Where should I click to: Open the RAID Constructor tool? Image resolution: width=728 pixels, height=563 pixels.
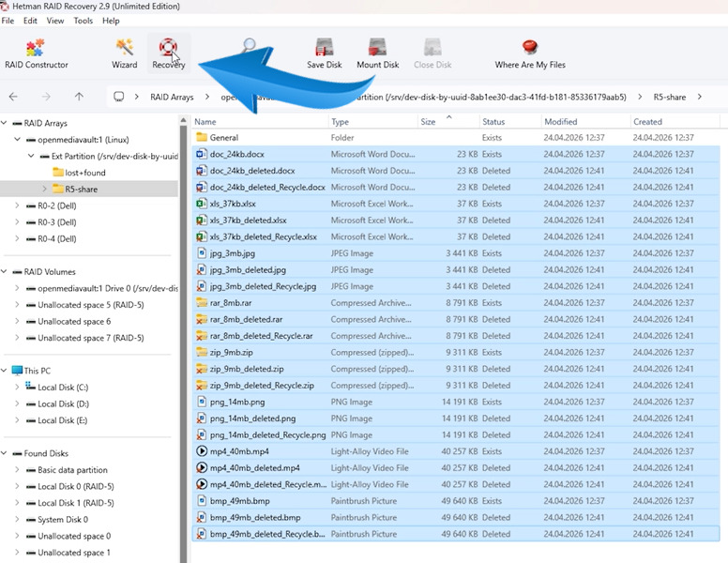[37, 53]
